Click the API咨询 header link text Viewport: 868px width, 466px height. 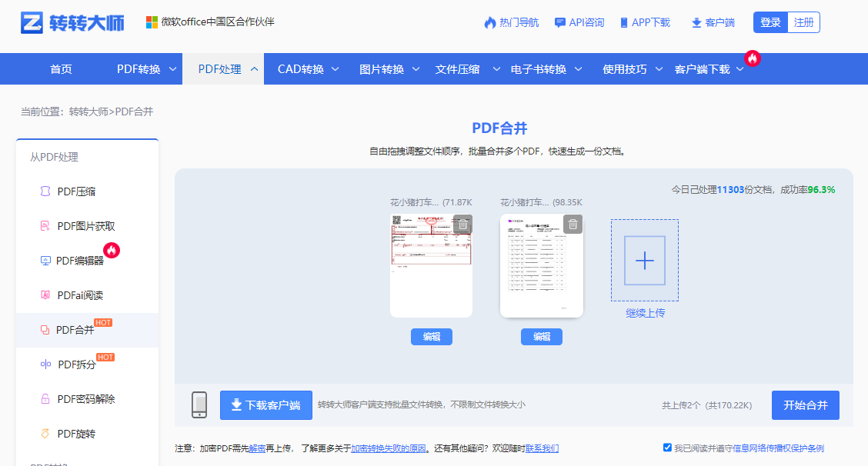[586, 23]
